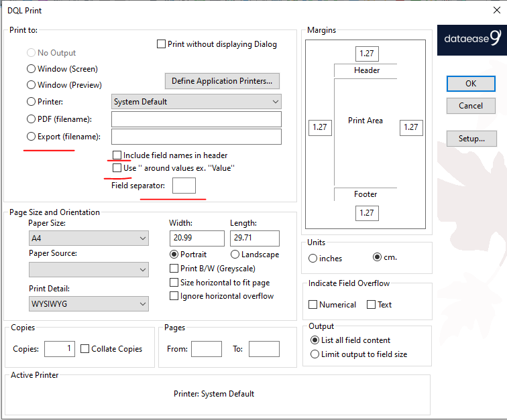The width and height of the screenshot is (507, 420).
Task: Click the 'Paper Source:' label
Action: (53, 253)
